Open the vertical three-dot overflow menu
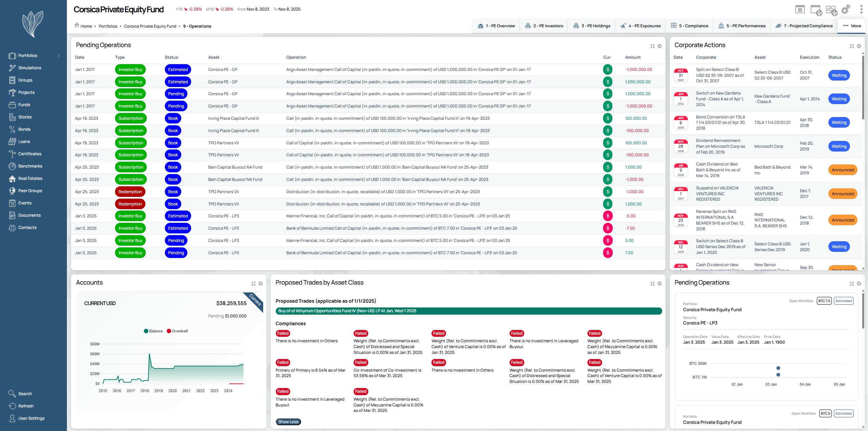Viewport: 868px width, 431px height. click(x=861, y=10)
